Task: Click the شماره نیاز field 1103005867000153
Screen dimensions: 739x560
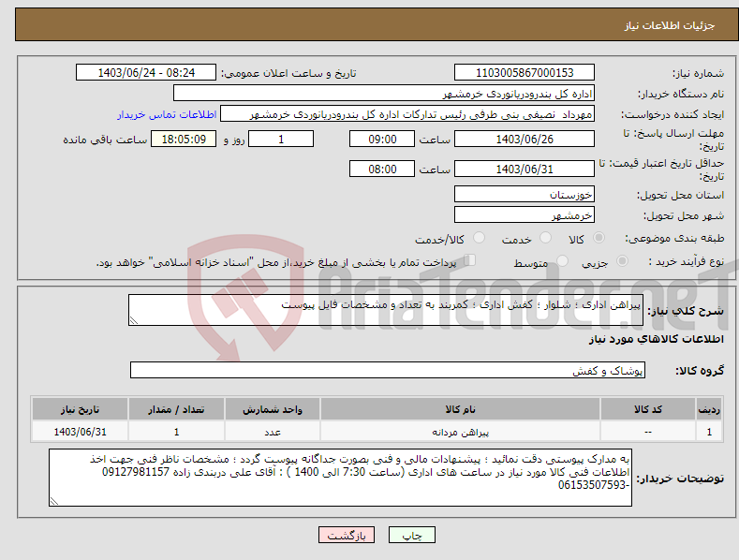Action: click(525, 73)
